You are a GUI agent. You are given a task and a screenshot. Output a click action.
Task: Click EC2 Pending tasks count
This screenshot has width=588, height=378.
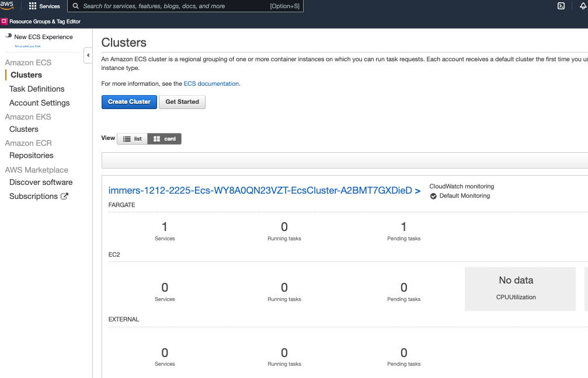click(x=404, y=288)
